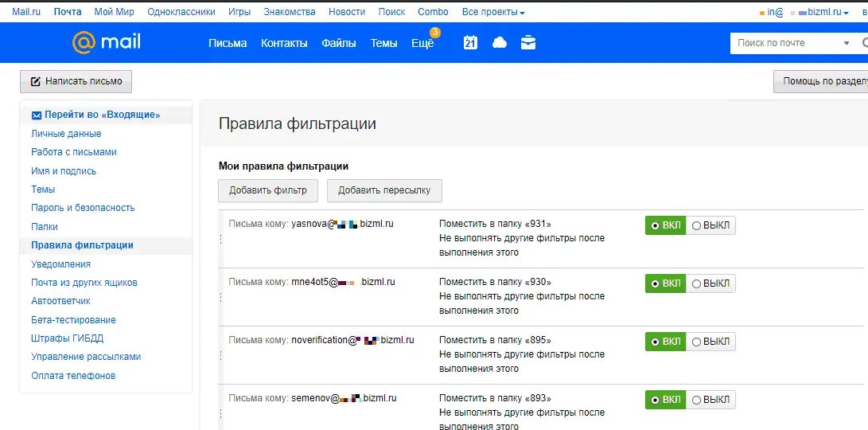This screenshot has height=430, width=868.
Task: Go to Контакты tab
Action: point(284,43)
